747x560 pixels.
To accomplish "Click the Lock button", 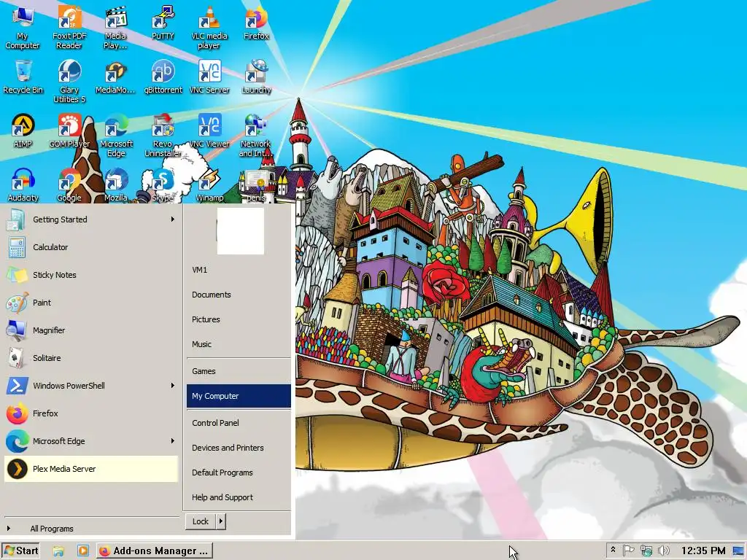I will pos(201,521).
